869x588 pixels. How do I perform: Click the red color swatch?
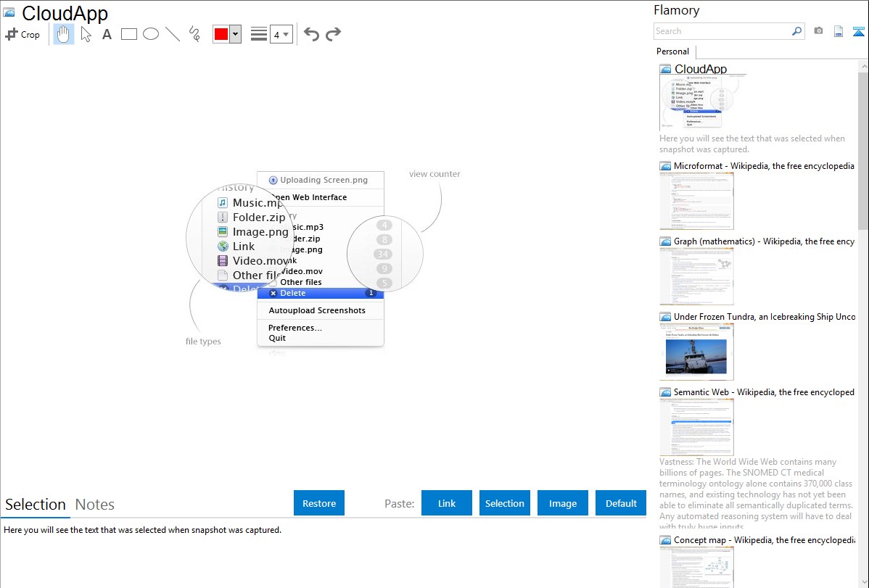pyautogui.click(x=221, y=34)
